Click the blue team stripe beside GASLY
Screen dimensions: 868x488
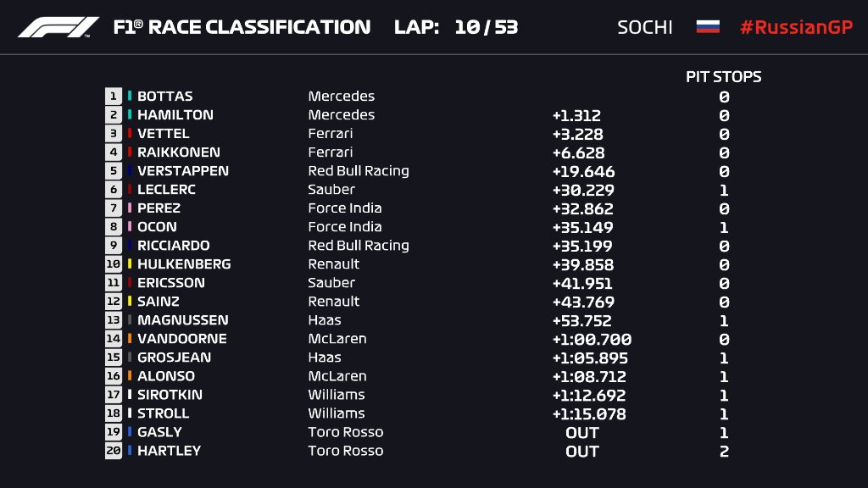[130, 431]
